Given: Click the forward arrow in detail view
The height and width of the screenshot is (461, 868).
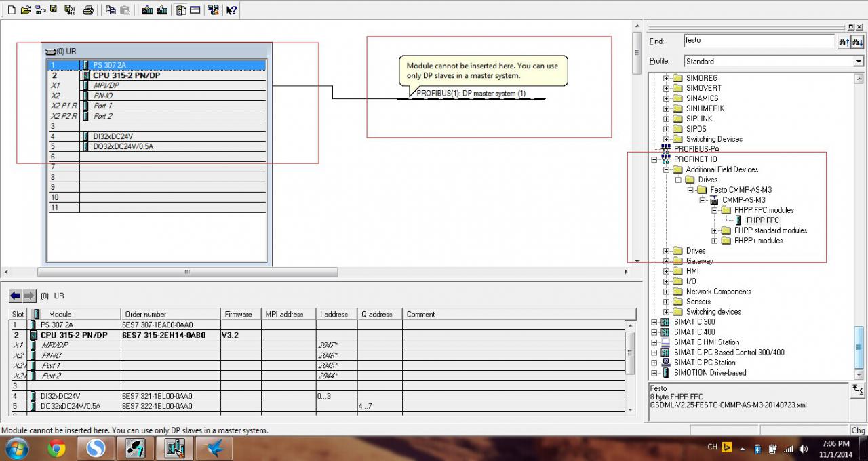Looking at the screenshot, I should pyautogui.click(x=29, y=296).
